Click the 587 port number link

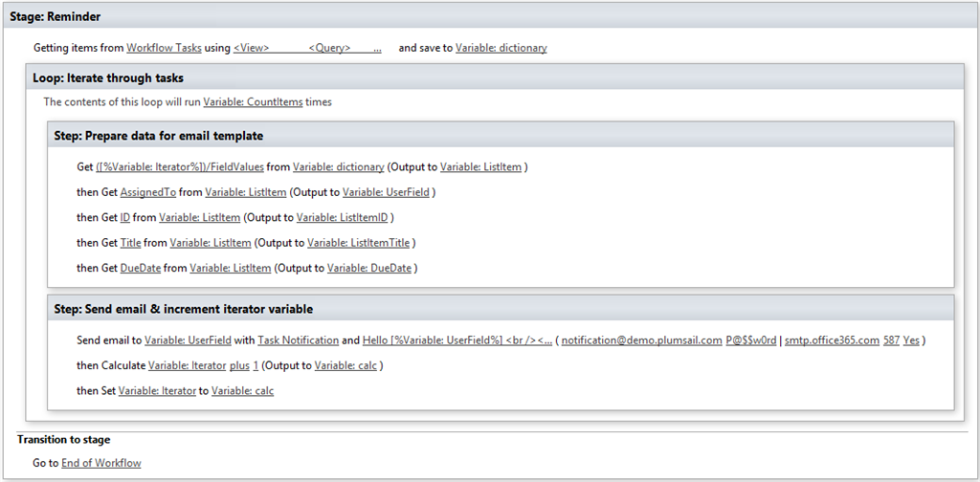[x=891, y=340]
